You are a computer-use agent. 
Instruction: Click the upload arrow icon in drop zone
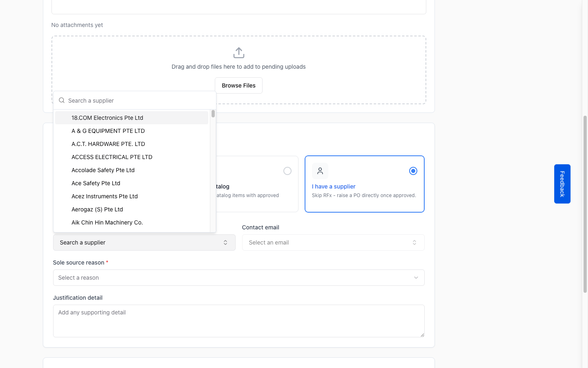[239, 53]
